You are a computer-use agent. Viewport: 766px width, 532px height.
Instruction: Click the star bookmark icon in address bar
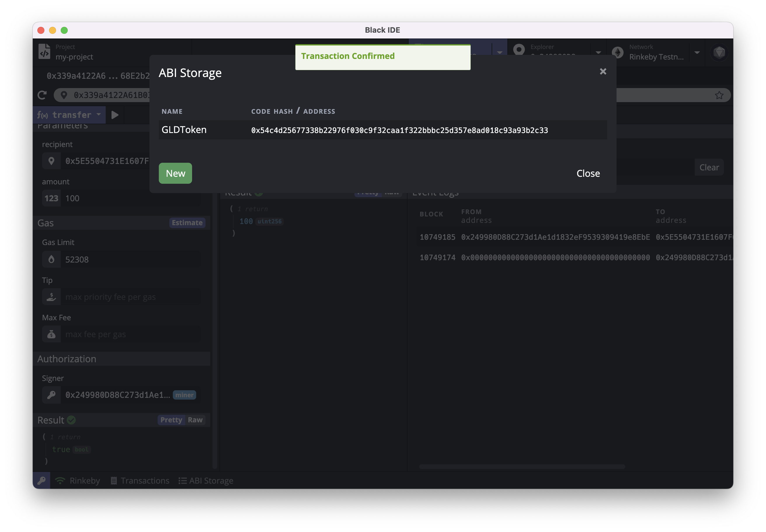(719, 95)
